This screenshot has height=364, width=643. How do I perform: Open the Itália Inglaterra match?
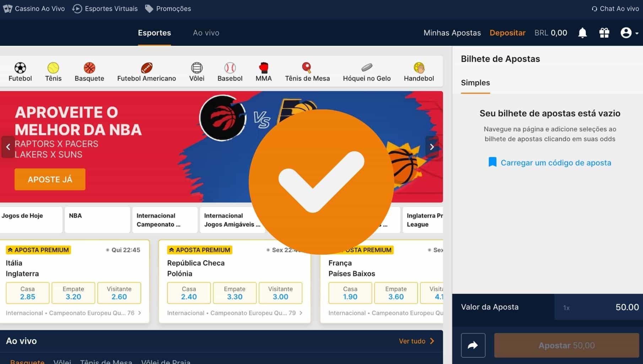click(x=22, y=268)
